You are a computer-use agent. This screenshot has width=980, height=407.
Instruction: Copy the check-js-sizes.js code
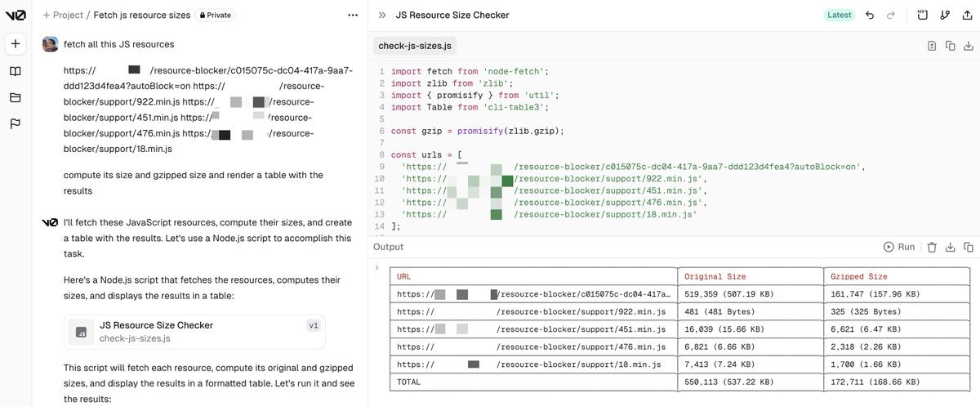(951, 47)
